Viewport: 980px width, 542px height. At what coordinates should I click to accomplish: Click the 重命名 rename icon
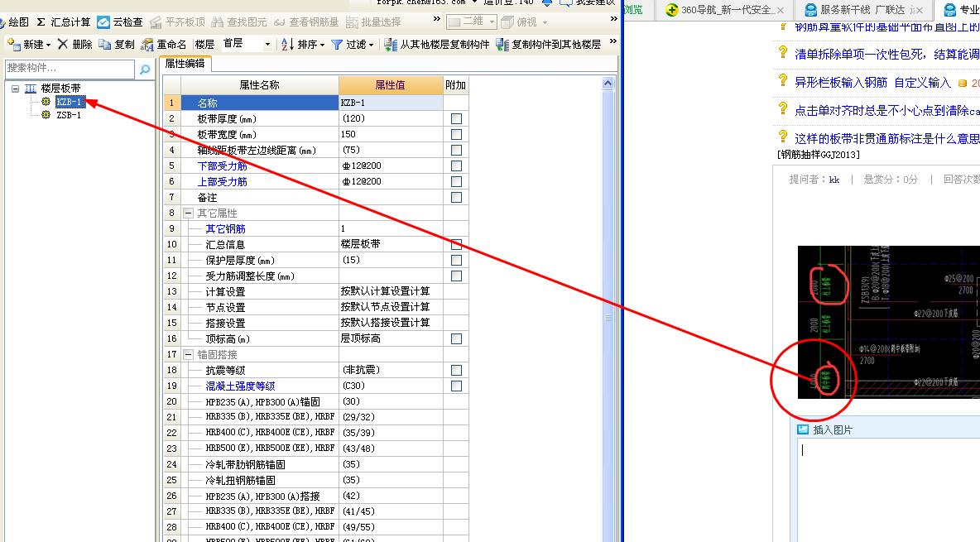tap(147, 45)
